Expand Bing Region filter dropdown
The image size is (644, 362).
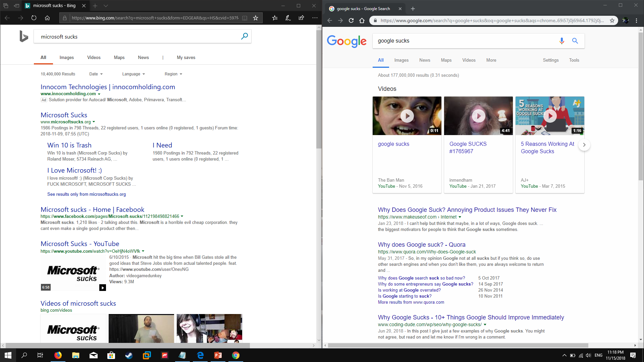tap(173, 74)
